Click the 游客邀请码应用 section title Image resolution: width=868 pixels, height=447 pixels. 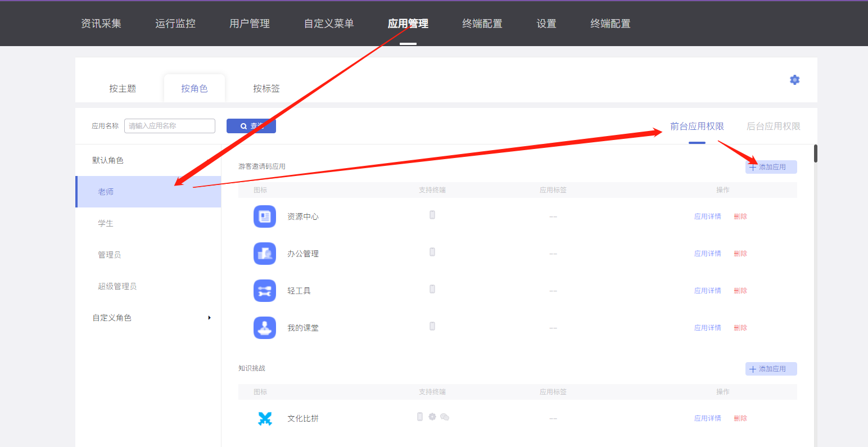pyautogui.click(x=262, y=166)
